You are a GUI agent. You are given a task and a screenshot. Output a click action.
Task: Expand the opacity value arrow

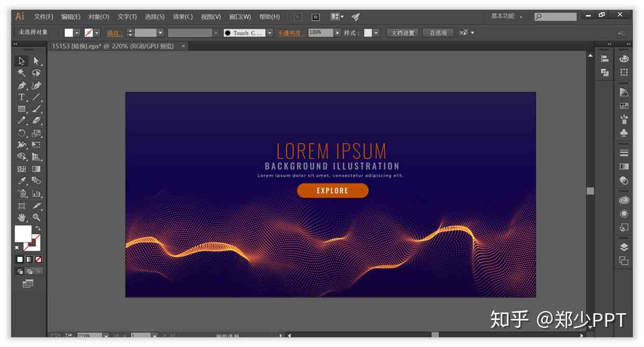[x=338, y=33]
